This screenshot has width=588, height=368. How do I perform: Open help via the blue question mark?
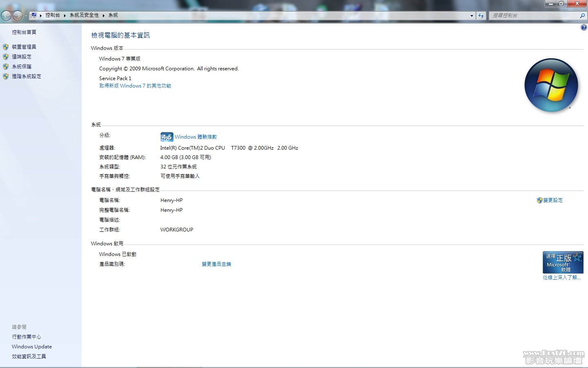pyautogui.click(x=584, y=27)
